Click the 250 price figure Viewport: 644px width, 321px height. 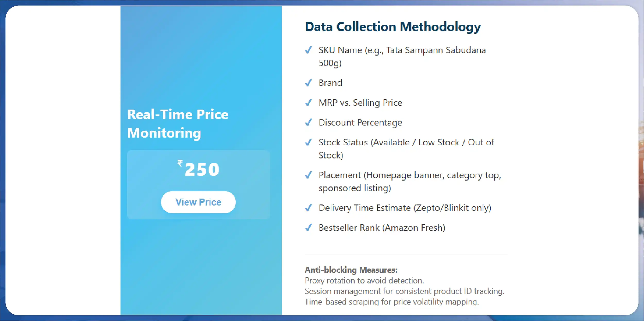pos(202,170)
